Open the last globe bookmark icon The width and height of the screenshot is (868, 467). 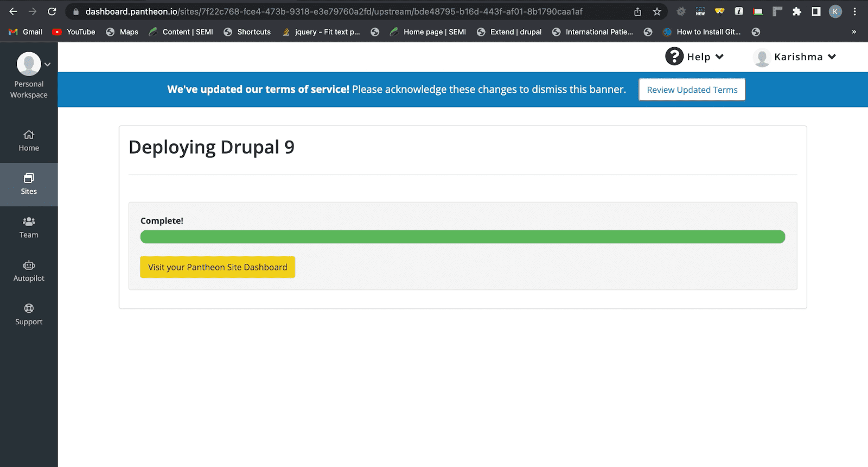[x=756, y=32]
